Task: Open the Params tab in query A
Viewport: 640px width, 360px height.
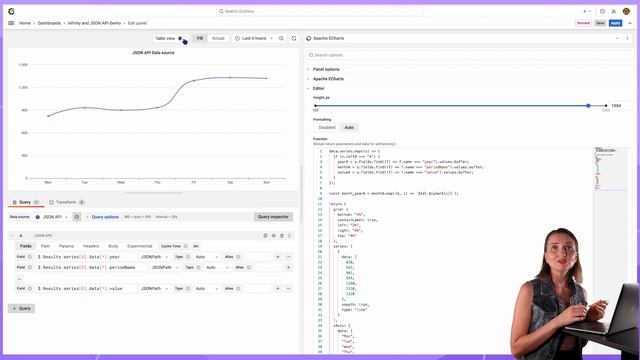Action: (66, 246)
